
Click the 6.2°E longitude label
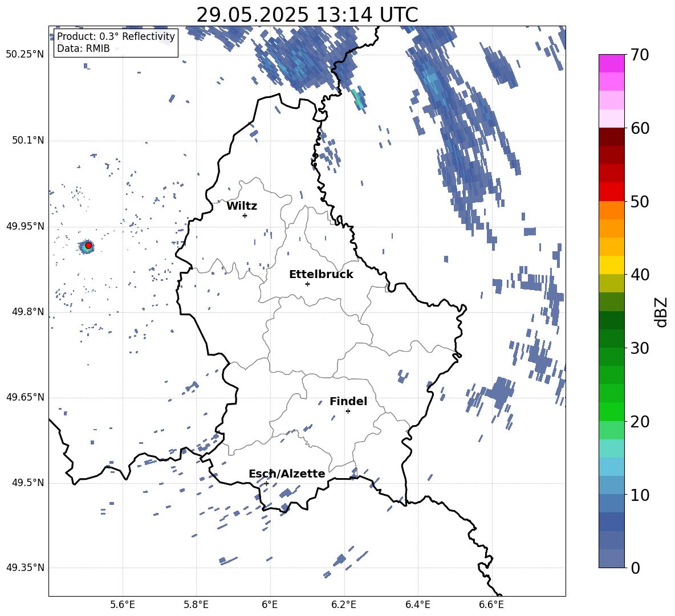click(344, 605)
